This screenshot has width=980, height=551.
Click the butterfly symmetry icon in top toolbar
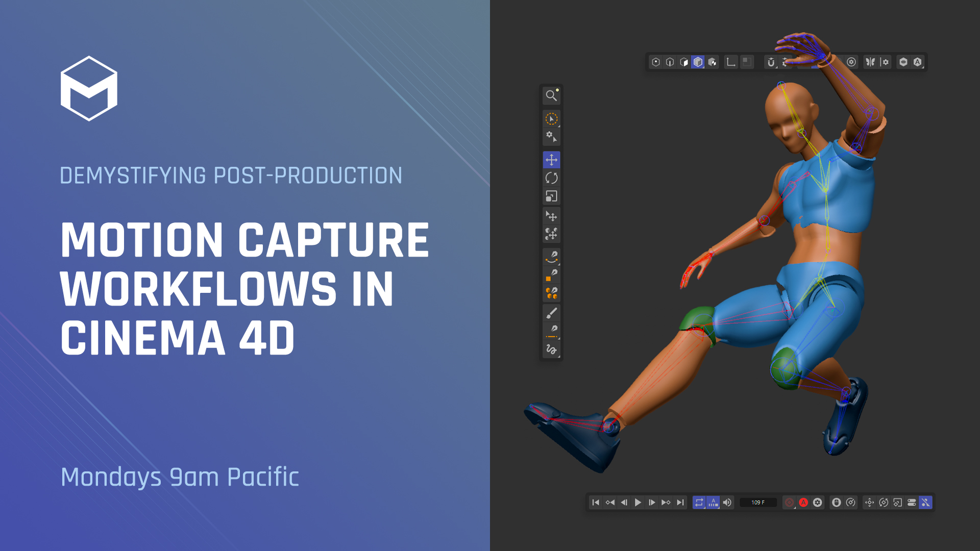point(869,62)
